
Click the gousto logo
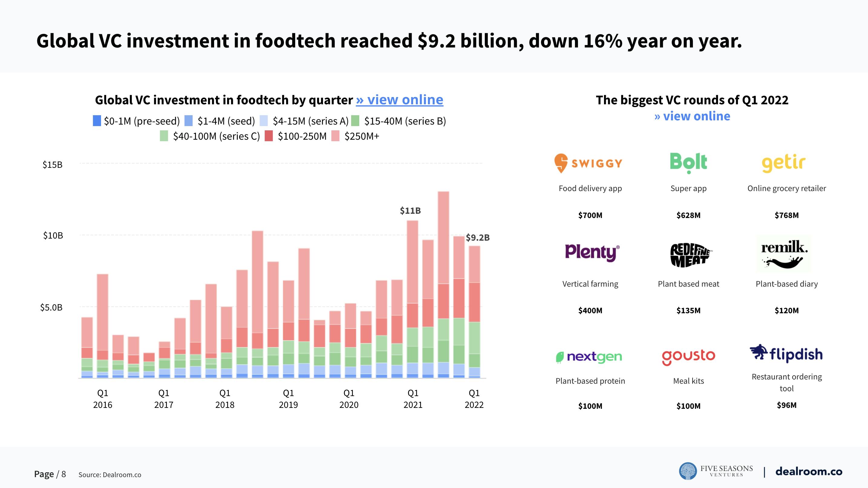688,357
